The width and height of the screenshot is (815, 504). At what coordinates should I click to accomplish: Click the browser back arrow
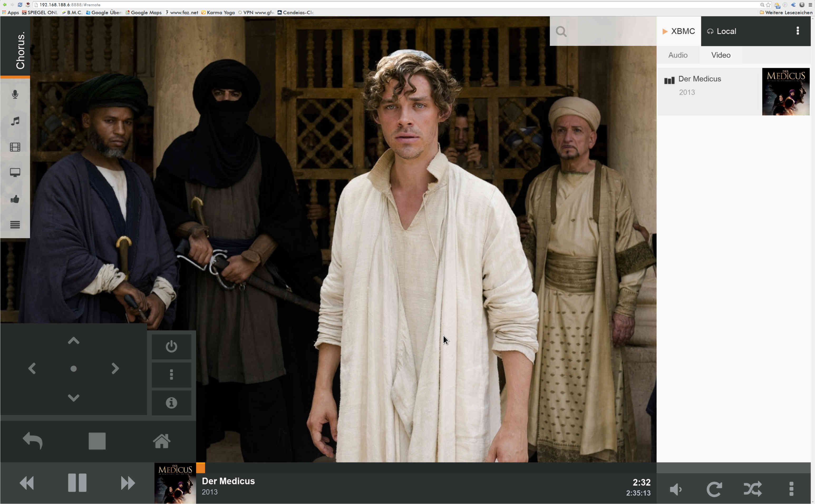(5, 5)
